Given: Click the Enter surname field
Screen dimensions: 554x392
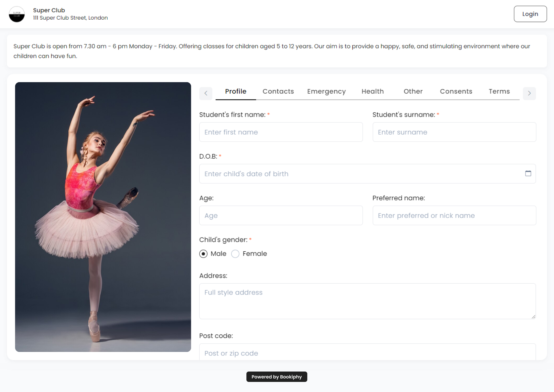Looking at the screenshot, I should [454, 132].
